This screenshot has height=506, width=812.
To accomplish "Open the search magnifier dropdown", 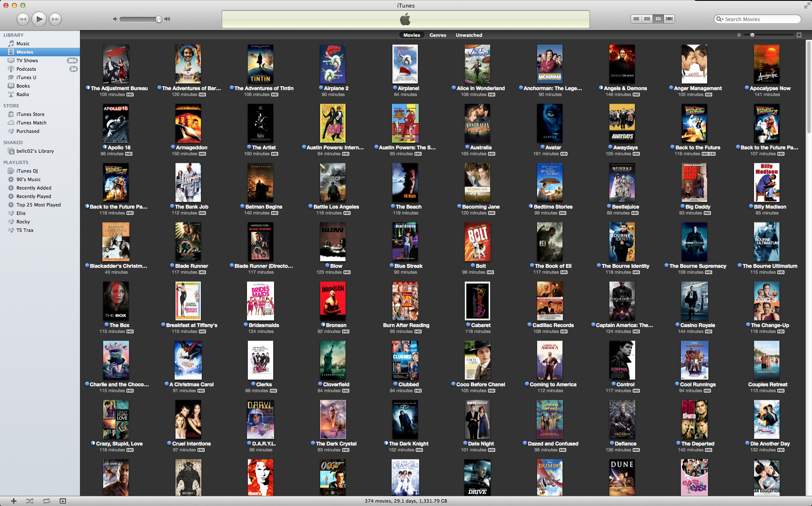I will click(719, 19).
